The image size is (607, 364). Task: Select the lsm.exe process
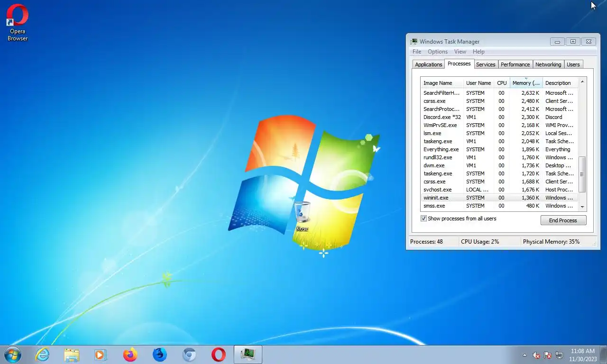pos(499,133)
